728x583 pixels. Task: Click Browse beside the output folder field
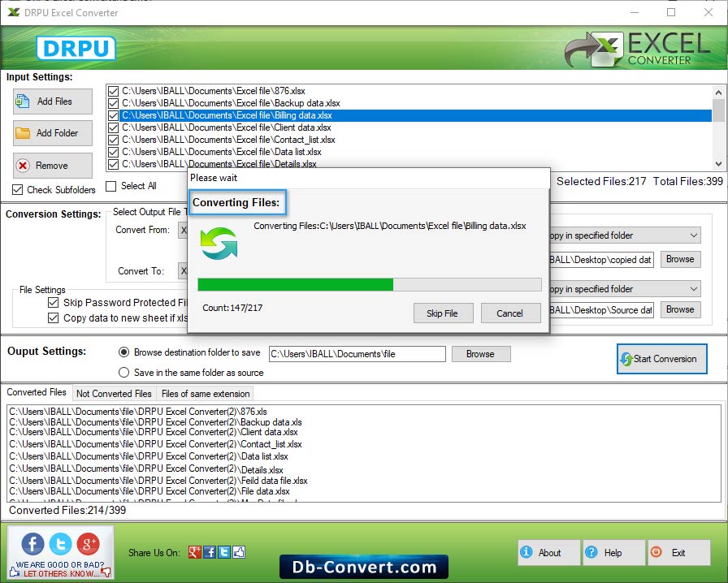tap(480, 354)
